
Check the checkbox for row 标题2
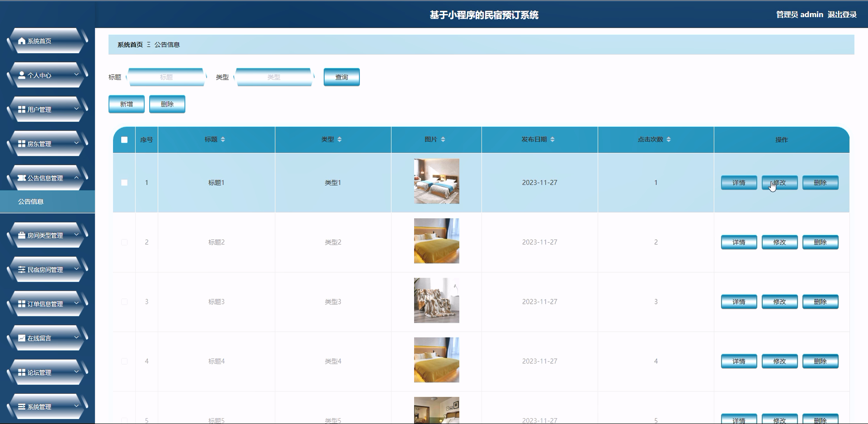point(124,242)
